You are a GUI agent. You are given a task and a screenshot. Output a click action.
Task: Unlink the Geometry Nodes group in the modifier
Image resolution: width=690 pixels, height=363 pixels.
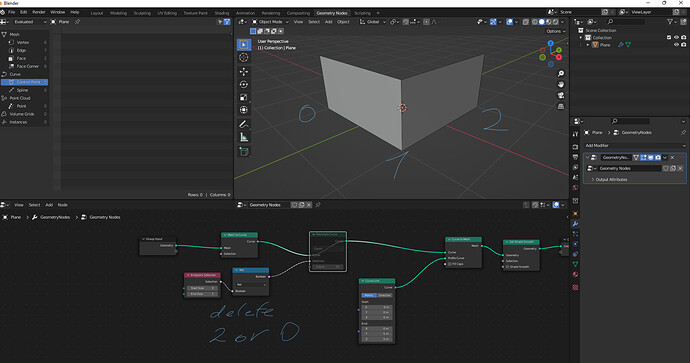coord(680,169)
